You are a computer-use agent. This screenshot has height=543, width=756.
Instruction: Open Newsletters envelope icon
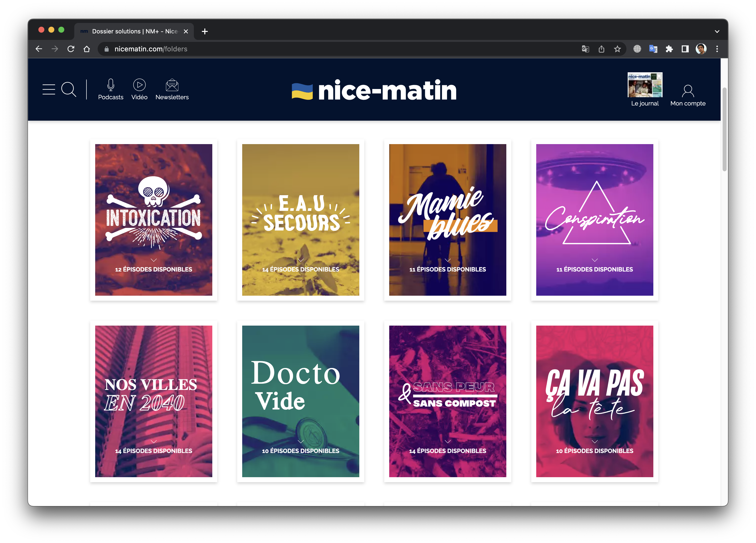click(172, 85)
